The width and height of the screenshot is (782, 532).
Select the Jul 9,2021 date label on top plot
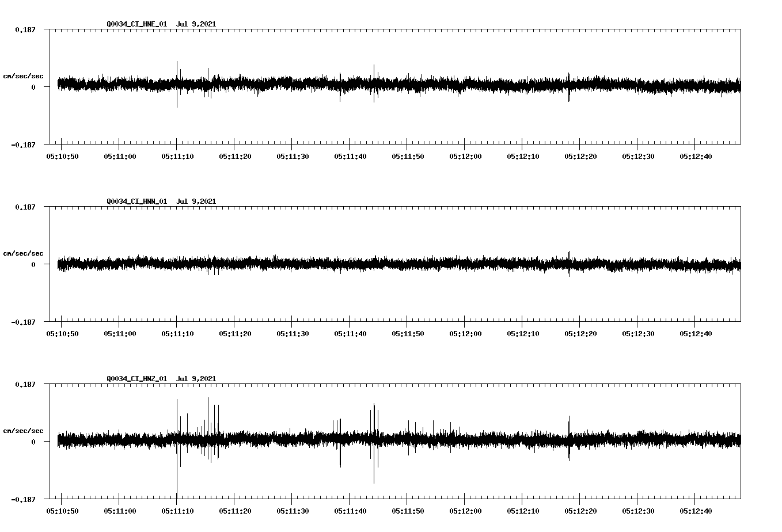point(197,24)
